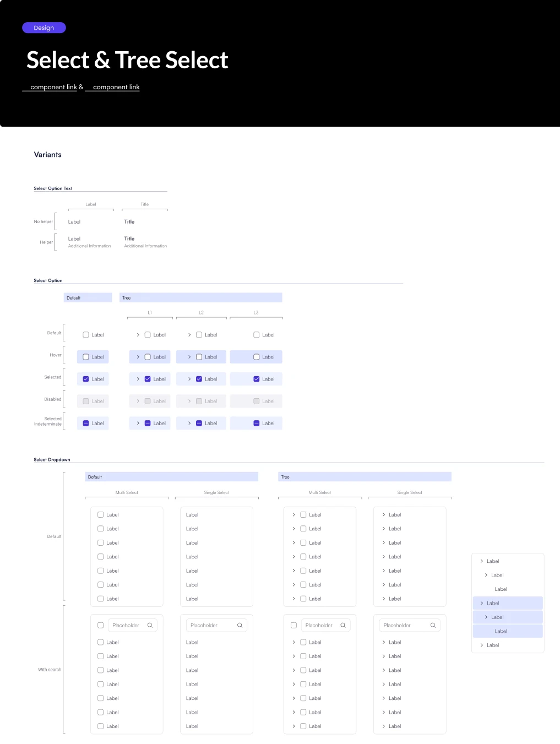
Task: Click the L2 column heading
Action: point(201,313)
